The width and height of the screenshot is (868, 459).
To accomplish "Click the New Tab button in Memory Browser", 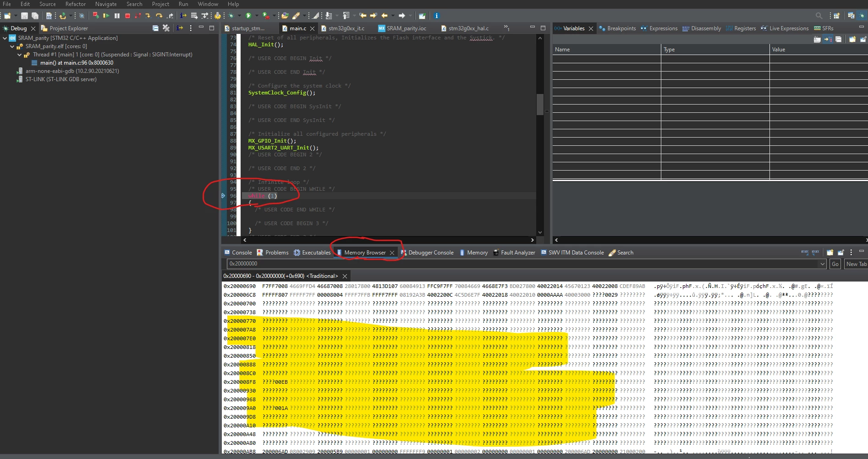I will pyautogui.click(x=856, y=264).
